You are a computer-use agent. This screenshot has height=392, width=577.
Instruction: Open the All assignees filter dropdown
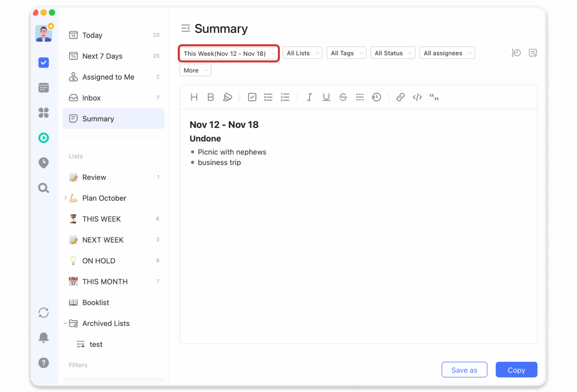(x=447, y=53)
